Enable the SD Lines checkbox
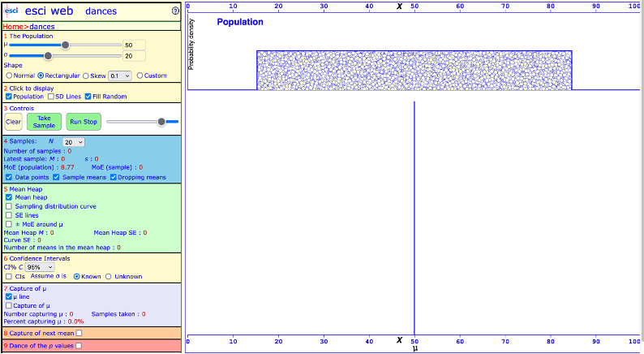 pyautogui.click(x=50, y=97)
